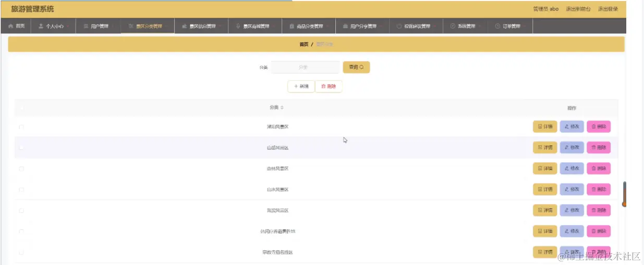View 详情 for 山岳风景区
The height and width of the screenshot is (265, 644).
545,147
